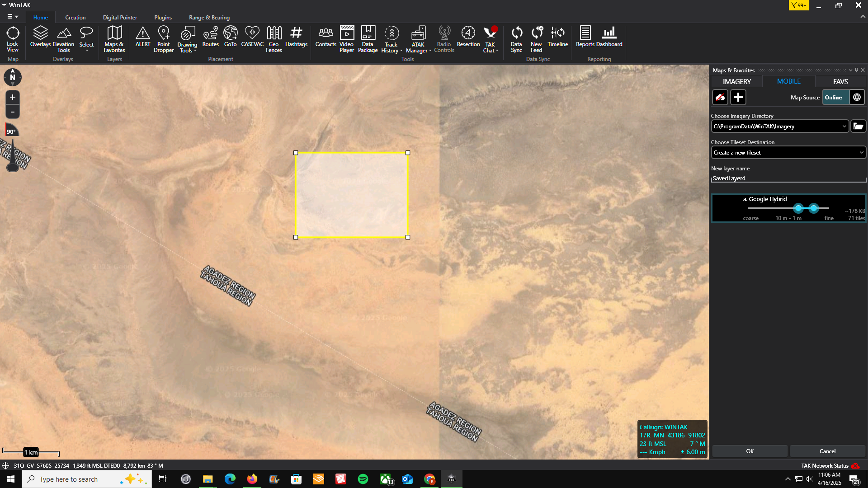868x488 pixels.
Task: Click the OK button
Action: [750, 451]
